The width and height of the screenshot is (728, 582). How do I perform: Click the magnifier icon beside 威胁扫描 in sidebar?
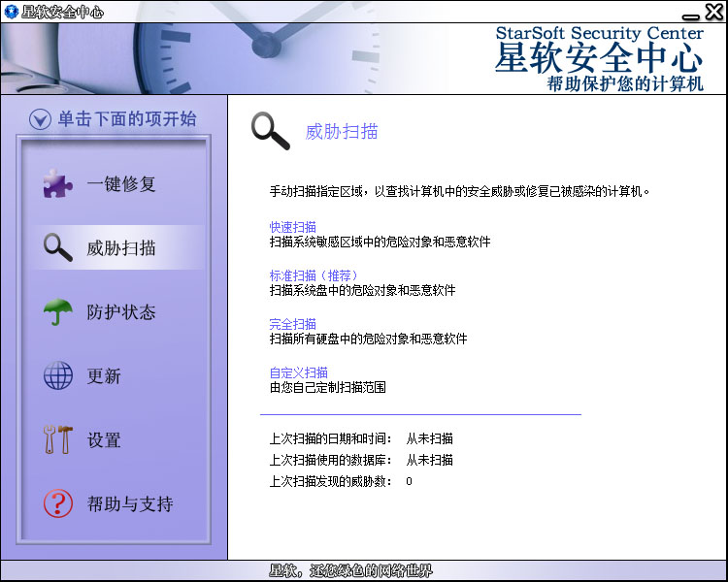point(58,247)
